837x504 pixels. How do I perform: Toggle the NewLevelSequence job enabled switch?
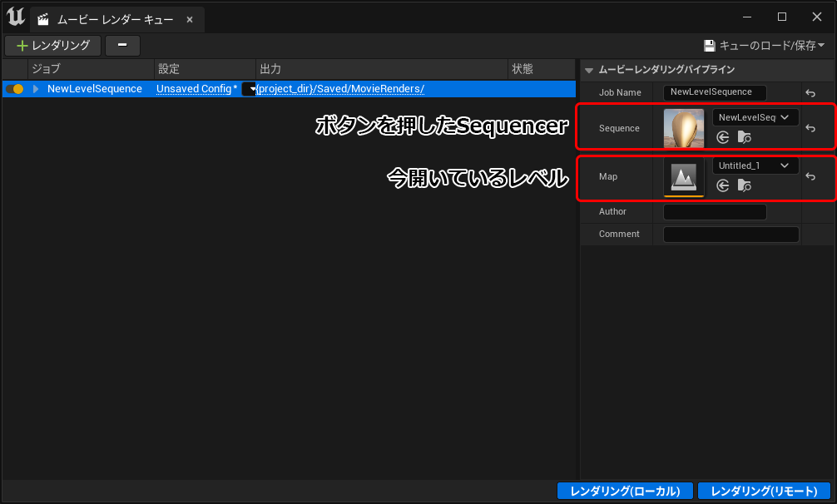point(14,89)
